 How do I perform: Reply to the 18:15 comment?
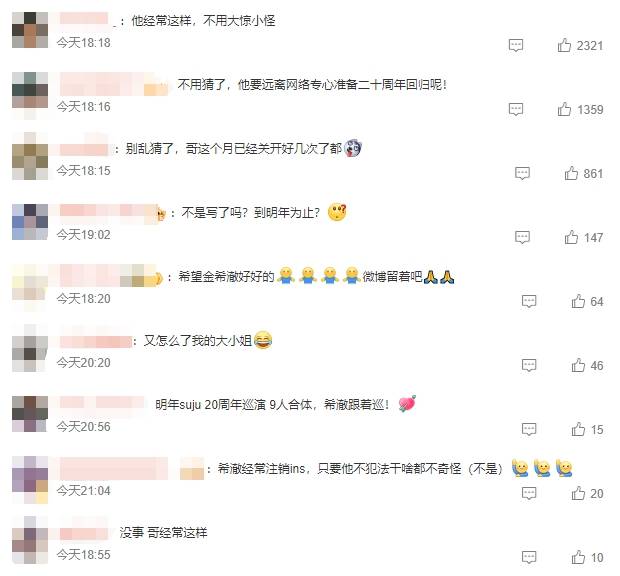click(x=522, y=173)
